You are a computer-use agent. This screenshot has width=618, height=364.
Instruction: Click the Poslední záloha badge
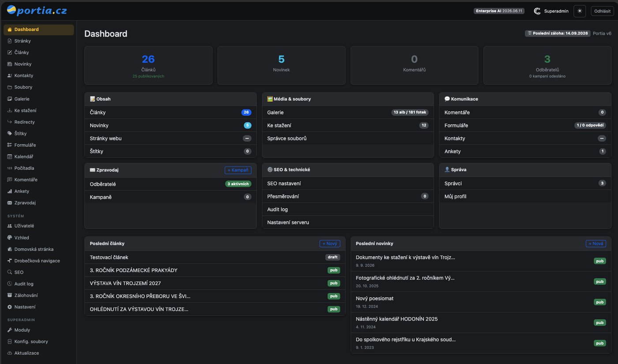[x=557, y=33]
